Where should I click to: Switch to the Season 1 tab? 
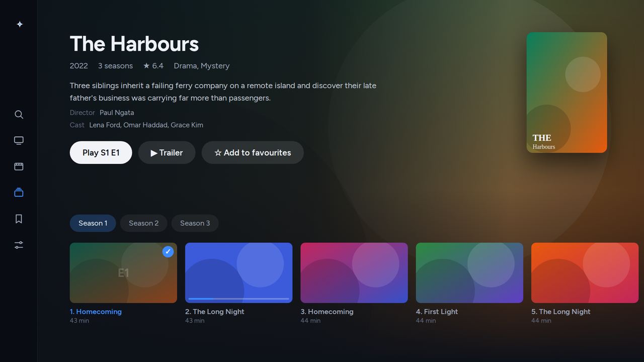(x=93, y=223)
